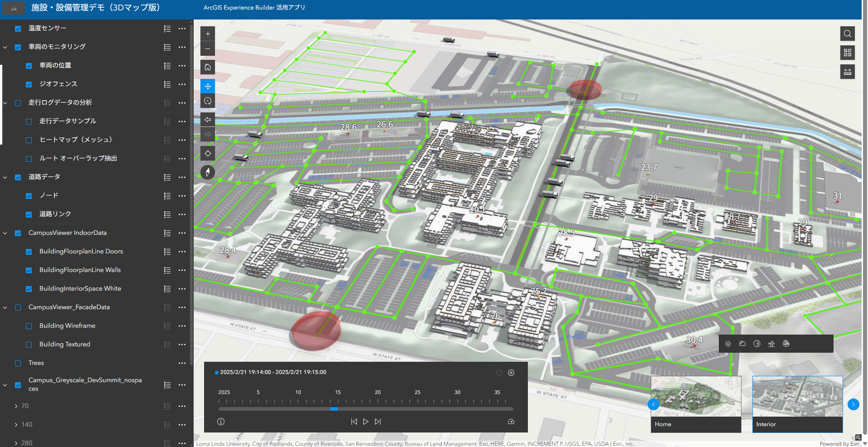Play the time slider animation

(366, 422)
